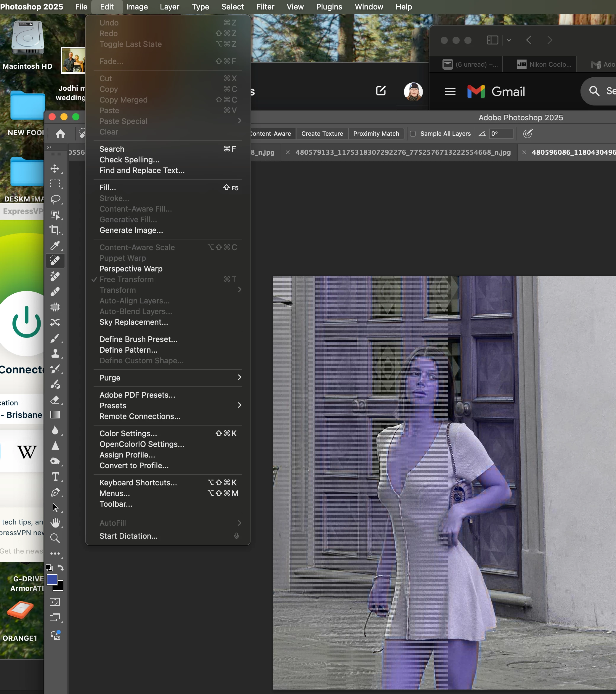Select the Crop tool
Image resolution: width=616 pixels, height=694 pixels.
[x=55, y=230]
